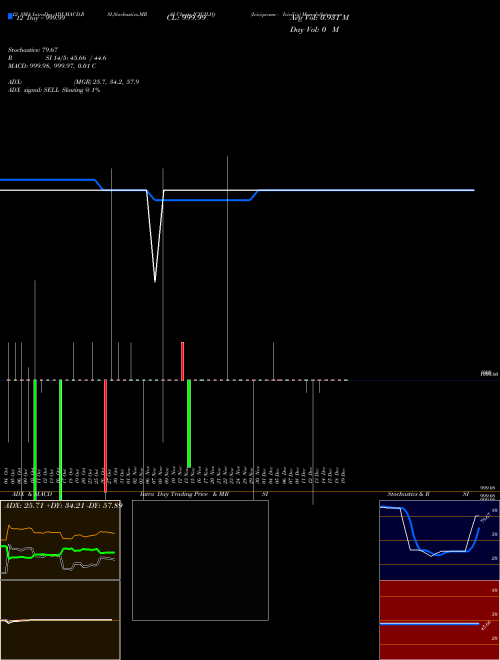
Task: Click the red candle above the baseline
Action: (x=182, y=361)
